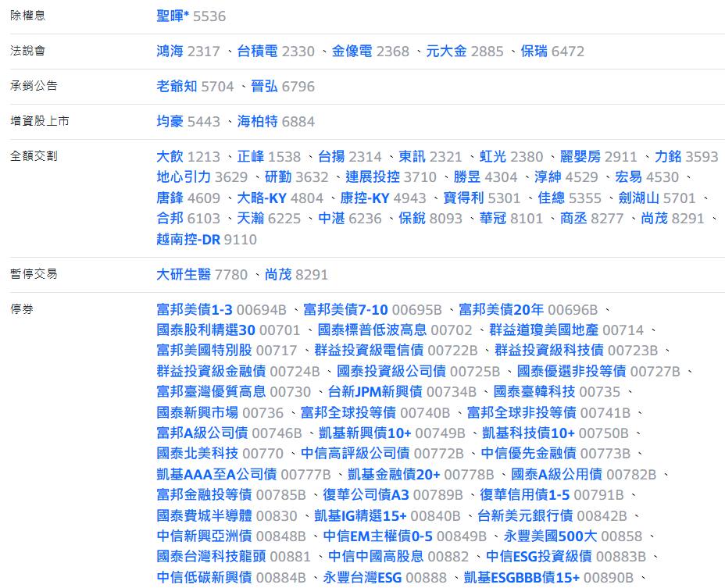Screen dimensions: 725x588
Task: Open 尚茂 8291 in 暫停交易 row
Action: tap(297, 275)
